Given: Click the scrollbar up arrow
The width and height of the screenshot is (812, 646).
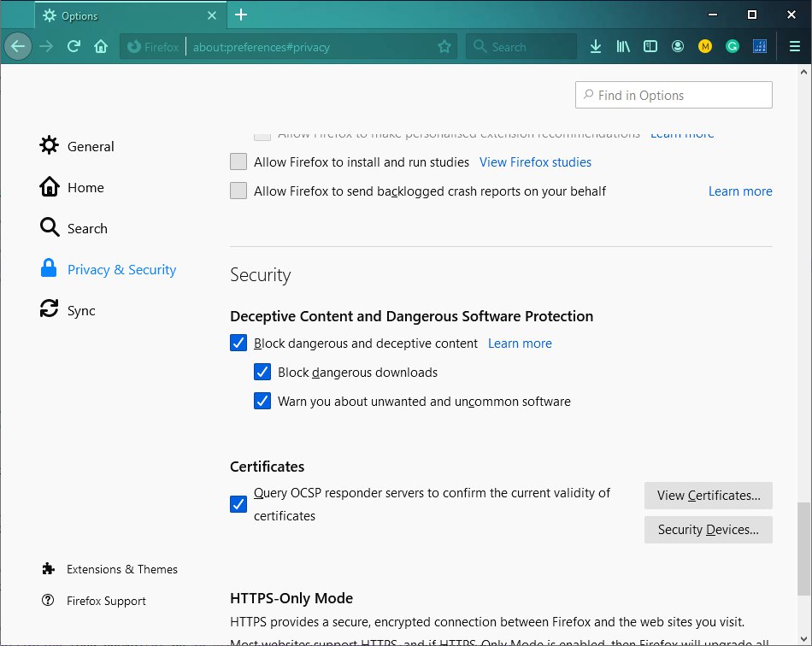Looking at the screenshot, I should (x=803, y=72).
